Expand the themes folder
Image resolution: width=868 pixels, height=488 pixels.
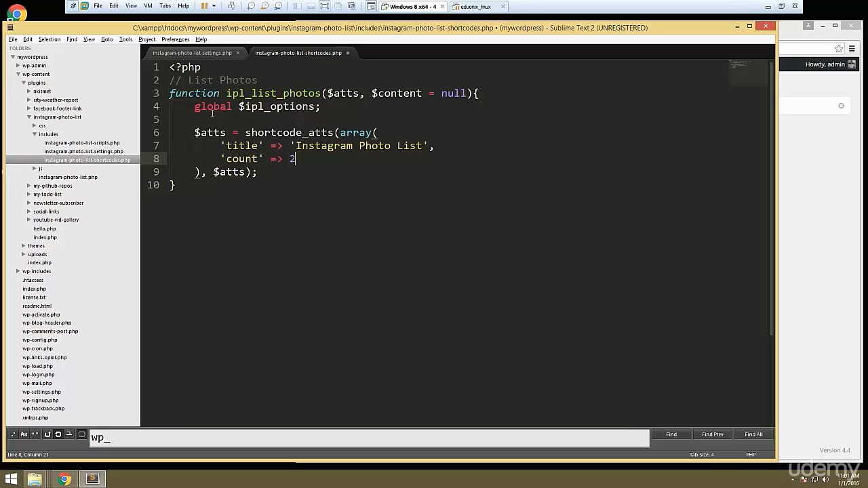24,245
